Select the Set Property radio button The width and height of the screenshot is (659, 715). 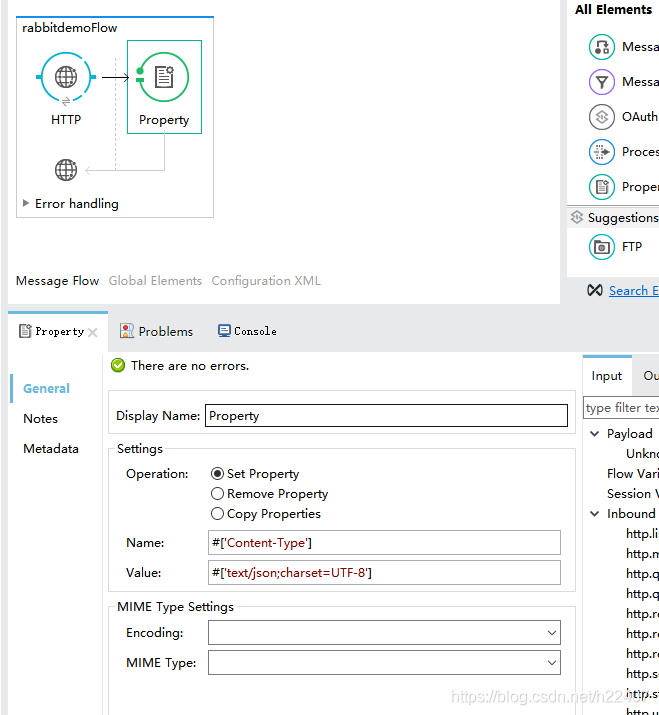click(218, 474)
